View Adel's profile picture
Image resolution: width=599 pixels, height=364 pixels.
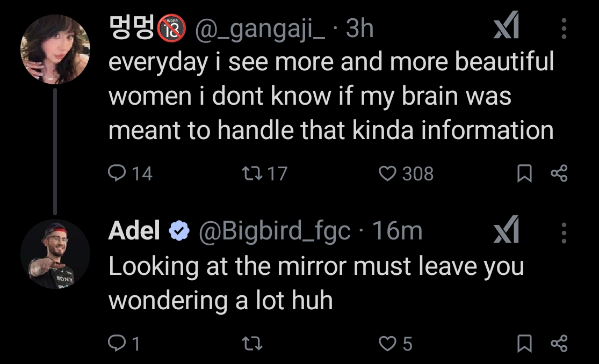pos(55,253)
